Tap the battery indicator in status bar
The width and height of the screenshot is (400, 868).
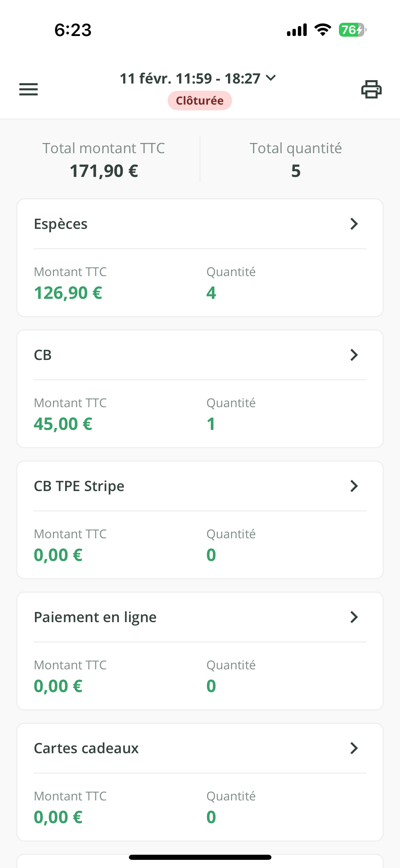coord(352,30)
